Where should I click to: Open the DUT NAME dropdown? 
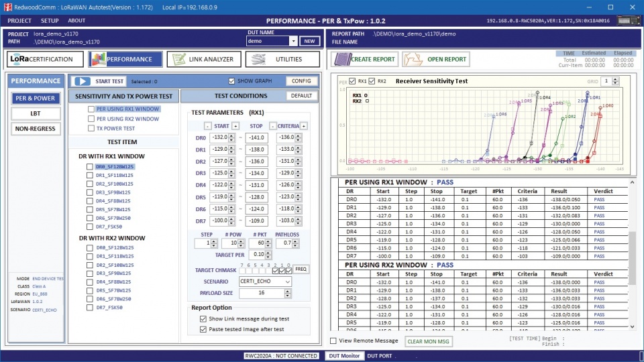[x=293, y=41]
